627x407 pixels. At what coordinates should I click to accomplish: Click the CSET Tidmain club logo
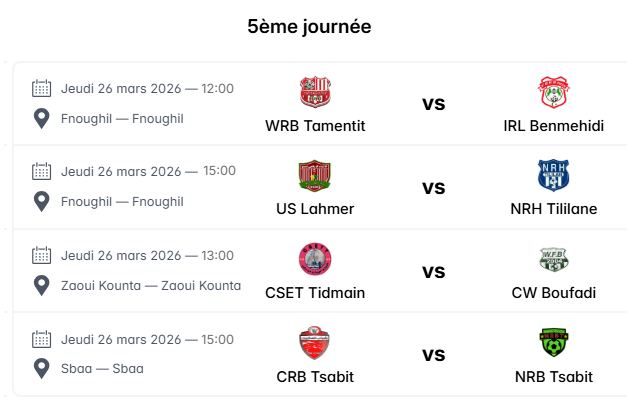click(x=315, y=260)
